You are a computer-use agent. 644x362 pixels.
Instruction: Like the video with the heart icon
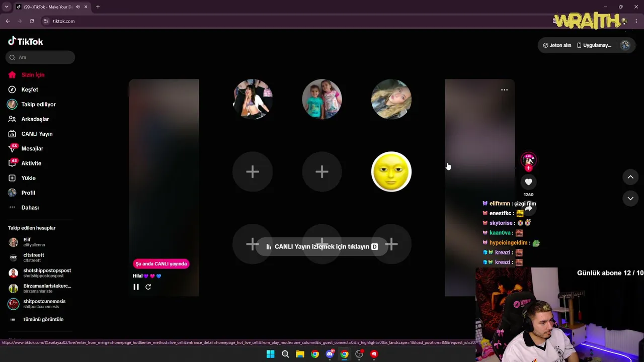[x=528, y=182]
